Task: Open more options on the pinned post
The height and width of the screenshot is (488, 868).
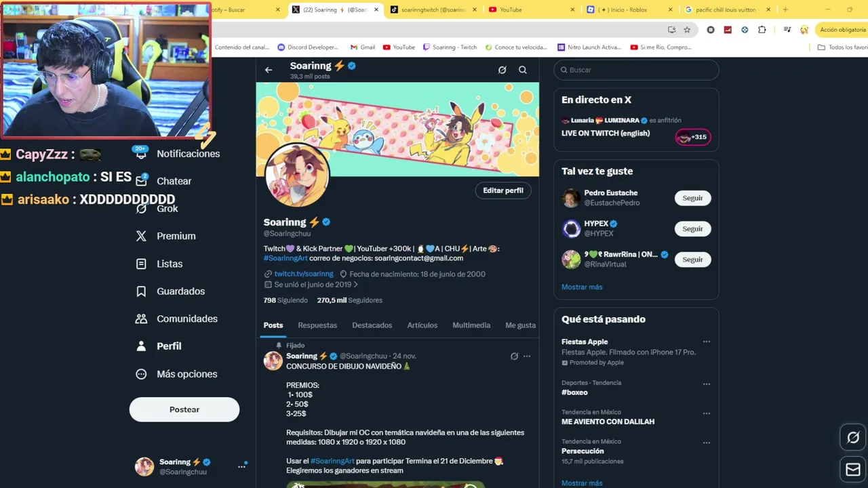Action: click(x=527, y=356)
